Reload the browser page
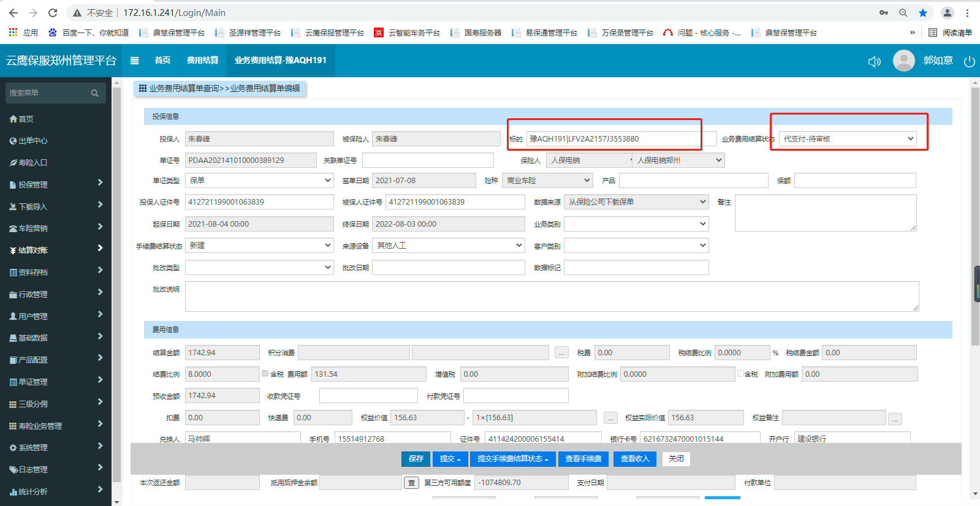The image size is (980, 506). [53, 13]
